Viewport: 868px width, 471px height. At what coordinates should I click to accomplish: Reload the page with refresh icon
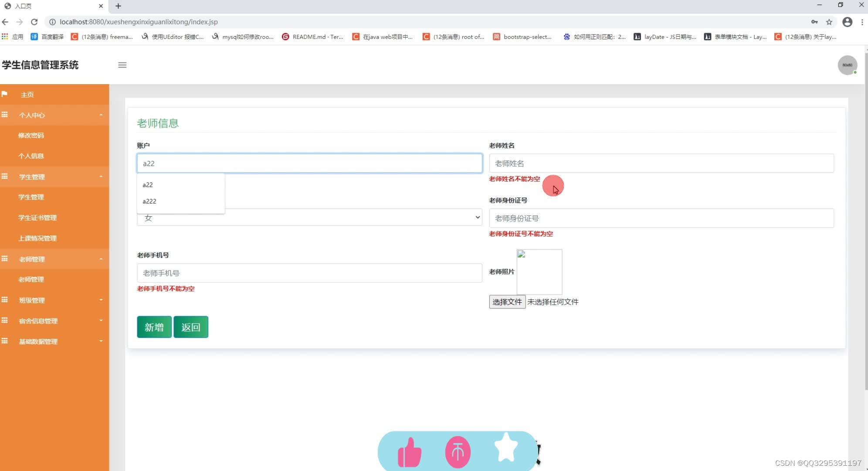[34, 22]
